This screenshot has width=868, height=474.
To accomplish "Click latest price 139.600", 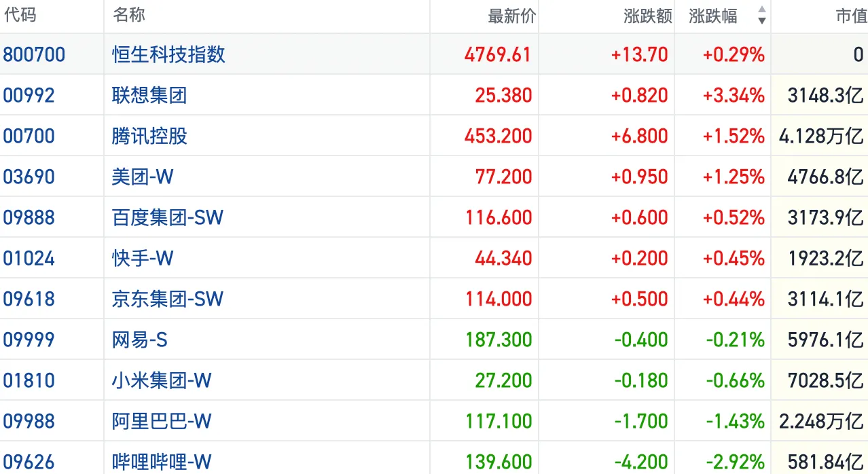I will point(499,462).
